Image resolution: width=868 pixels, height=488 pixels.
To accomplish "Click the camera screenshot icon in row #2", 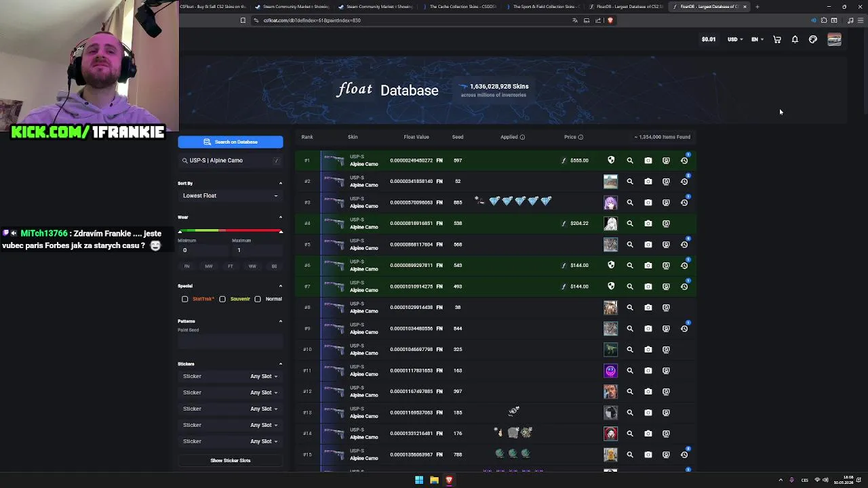I will [648, 182].
